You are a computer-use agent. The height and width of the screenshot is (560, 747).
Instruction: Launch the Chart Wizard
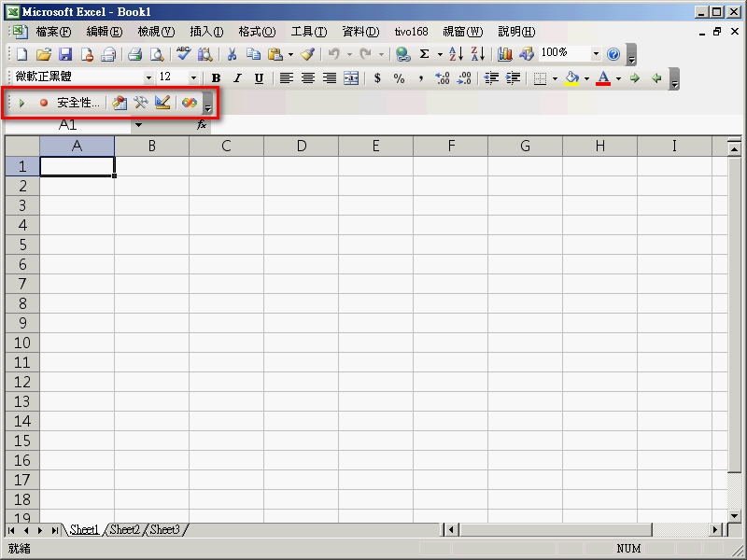504,54
